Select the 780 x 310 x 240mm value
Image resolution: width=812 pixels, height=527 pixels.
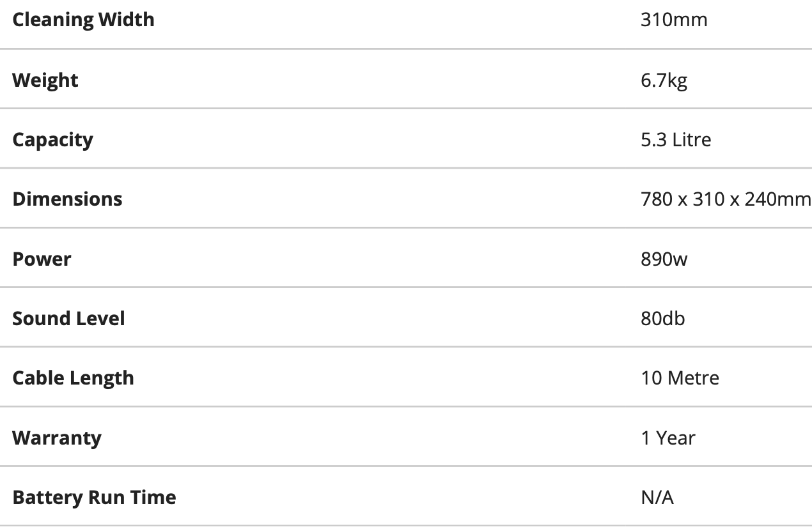tap(726, 199)
